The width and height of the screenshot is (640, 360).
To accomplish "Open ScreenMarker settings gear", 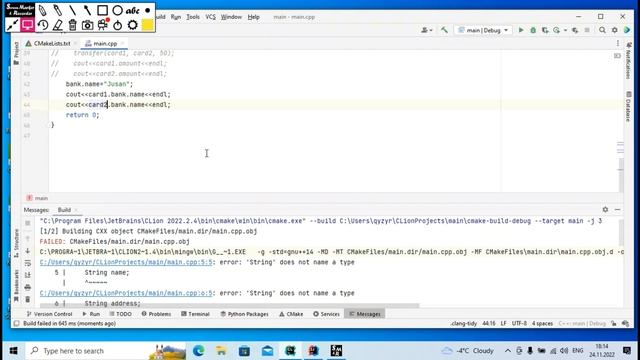I will pos(132,25).
